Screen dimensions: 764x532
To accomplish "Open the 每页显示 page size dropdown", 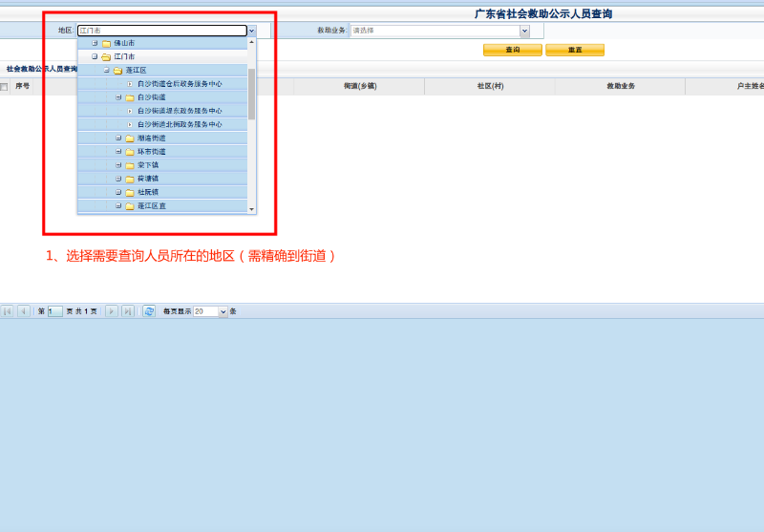I will point(223,311).
